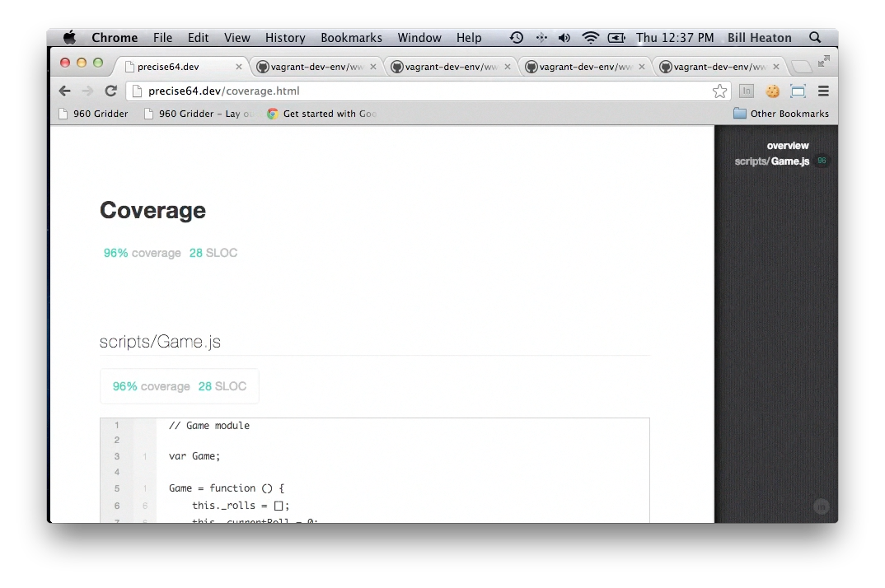Open the History menu
This screenshot has height=588, width=885.
(x=285, y=38)
